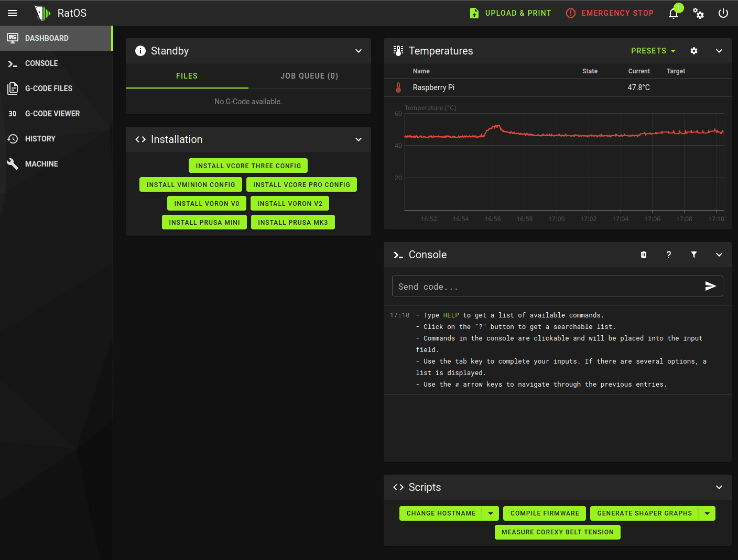This screenshot has height=560, width=738.
Task: Click the RatOS logo
Action: [x=42, y=13]
